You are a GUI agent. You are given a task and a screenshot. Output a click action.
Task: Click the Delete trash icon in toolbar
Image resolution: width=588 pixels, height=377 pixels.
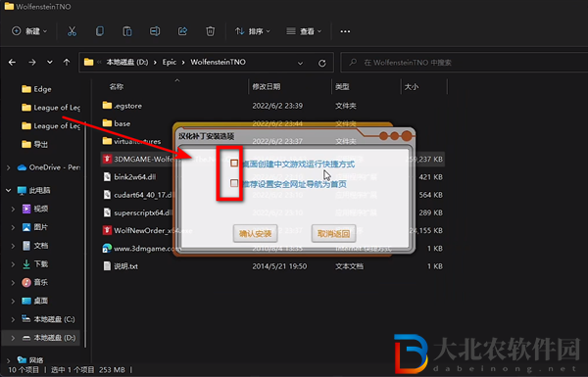click(211, 31)
